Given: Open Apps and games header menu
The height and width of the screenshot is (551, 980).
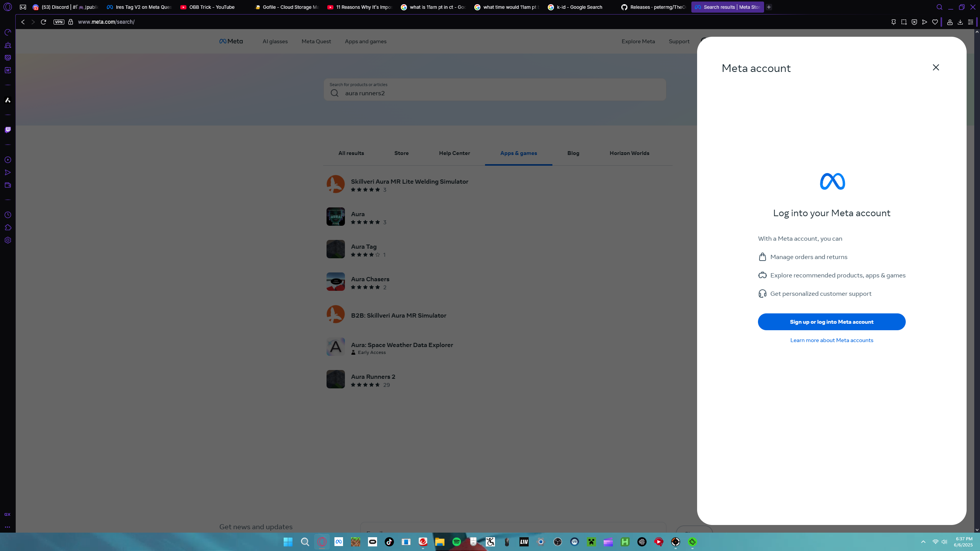Looking at the screenshot, I should (366, 41).
